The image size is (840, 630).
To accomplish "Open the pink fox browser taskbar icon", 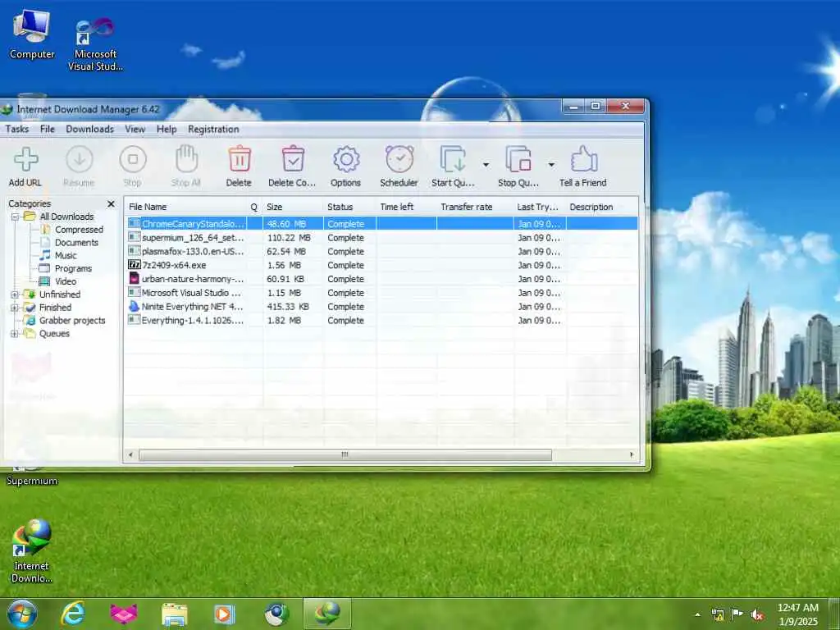I will click(124, 614).
